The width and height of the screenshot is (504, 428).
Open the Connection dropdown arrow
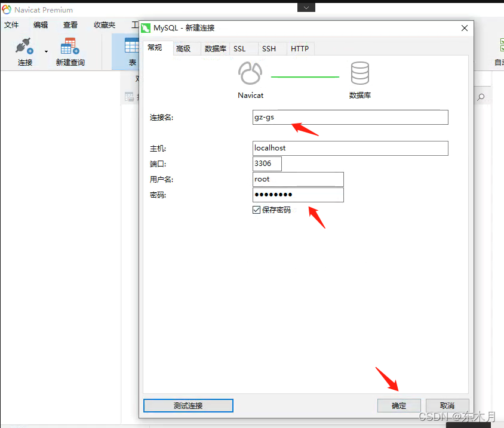tap(47, 51)
